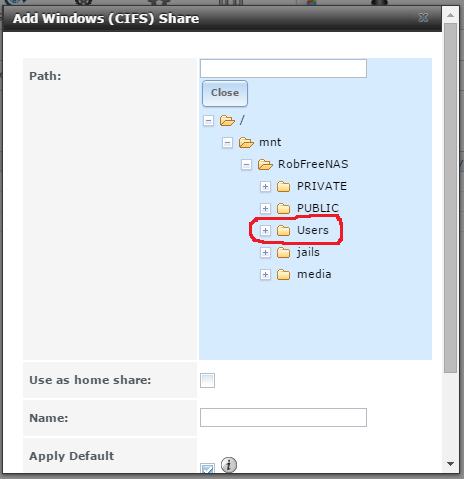Image resolution: width=464 pixels, height=479 pixels.
Task: Click the PRIVATE folder icon
Action: coord(284,186)
